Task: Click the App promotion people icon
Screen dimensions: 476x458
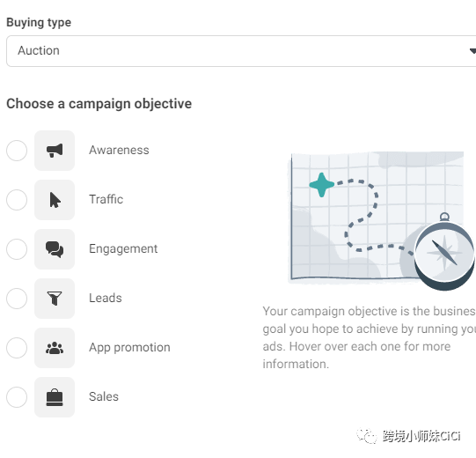Action: 55,348
